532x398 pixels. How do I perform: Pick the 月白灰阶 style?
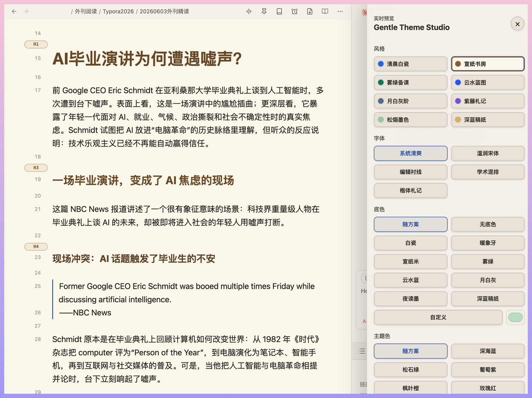click(411, 101)
